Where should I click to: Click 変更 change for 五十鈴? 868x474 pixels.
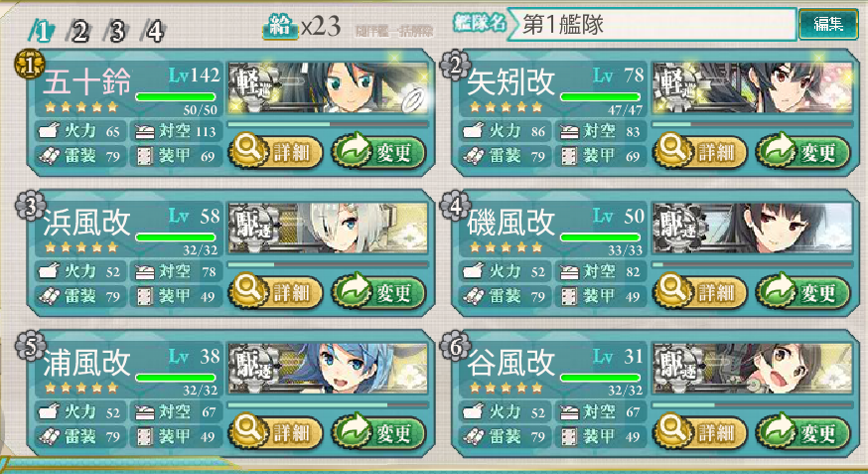(378, 151)
